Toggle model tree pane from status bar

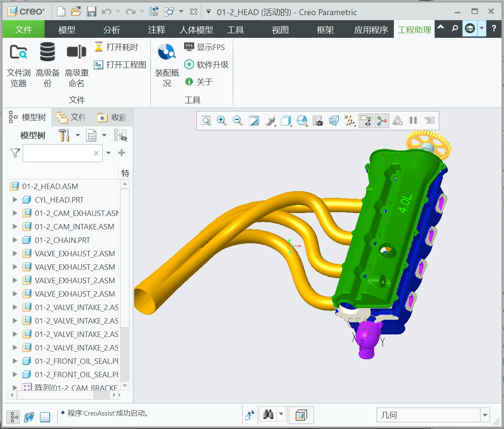[x=13, y=417]
